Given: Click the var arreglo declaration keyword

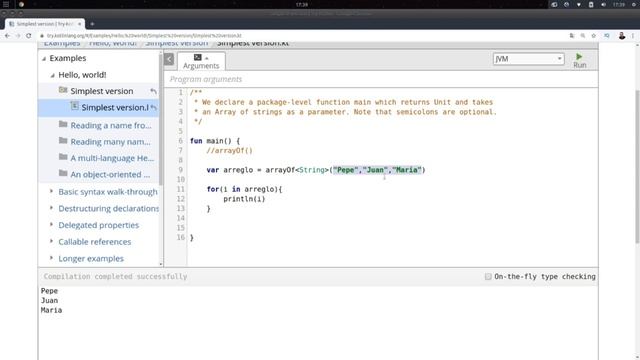Looking at the screenshot, I should click(x=213, y=170).
